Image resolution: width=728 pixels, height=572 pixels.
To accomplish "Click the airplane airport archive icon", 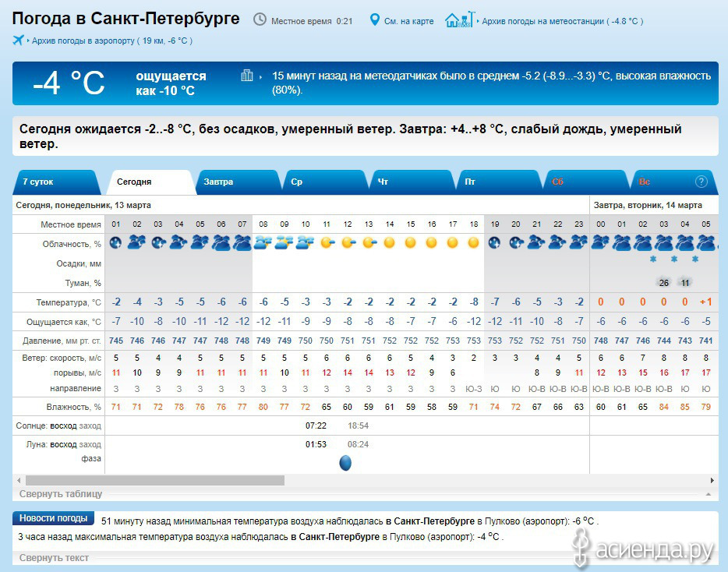I will (x=18, y=40).
